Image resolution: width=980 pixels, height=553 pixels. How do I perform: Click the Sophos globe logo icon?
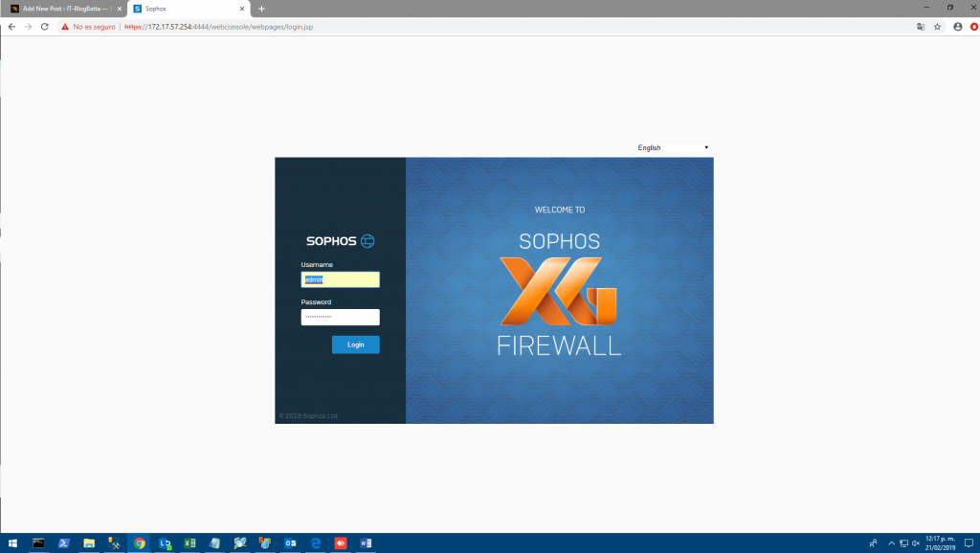(367, 241)
